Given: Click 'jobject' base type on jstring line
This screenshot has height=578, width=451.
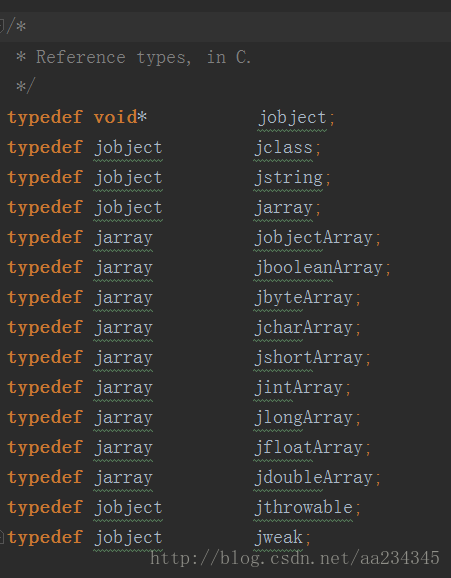Looking at the screenshot, I should click(128, 178).
